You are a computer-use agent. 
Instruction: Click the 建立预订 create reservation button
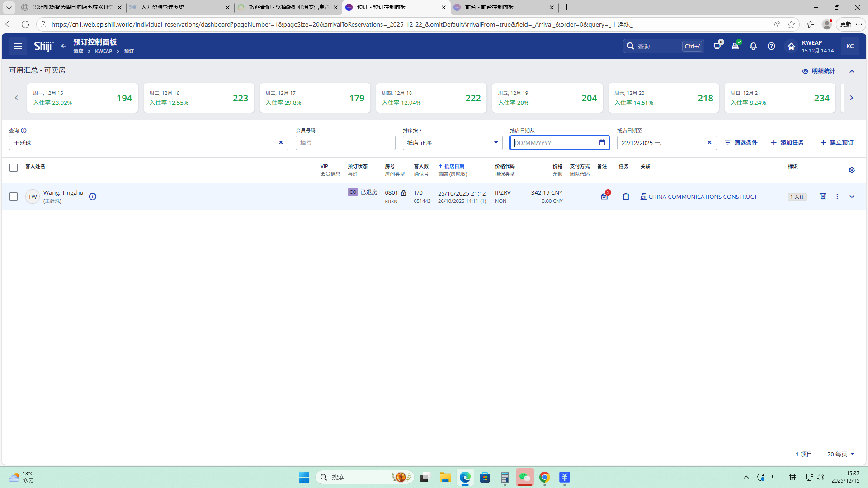coord(837,142)
